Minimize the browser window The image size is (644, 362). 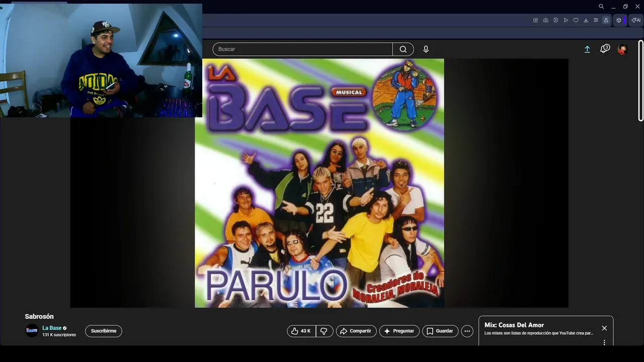pyautogui.click(x=613, y=7)
